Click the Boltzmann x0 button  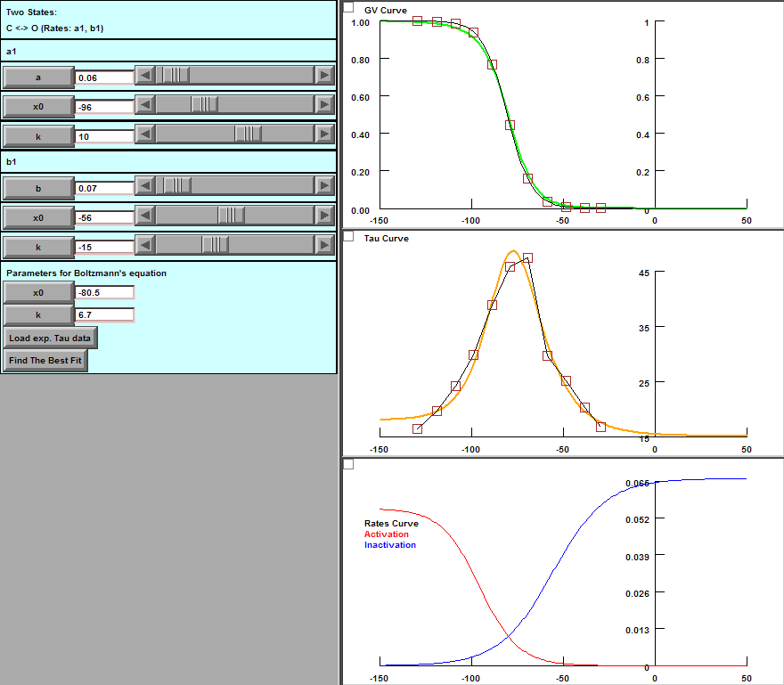38,292
